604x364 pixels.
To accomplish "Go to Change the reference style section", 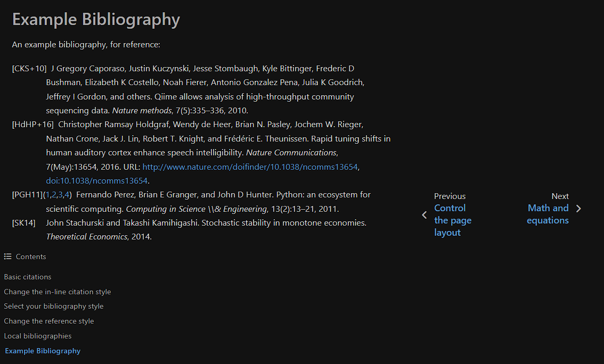I will coord(49,321).
